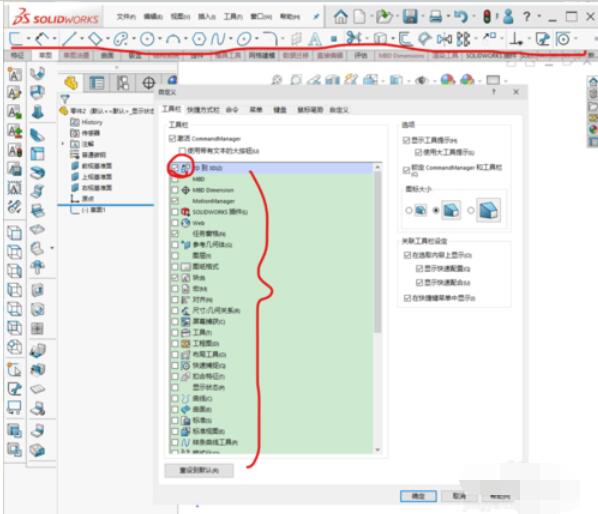The width and height of the screenshot is (598, 514).
Task: Select the Arc sketch tool
Action: tap(174, 39)
